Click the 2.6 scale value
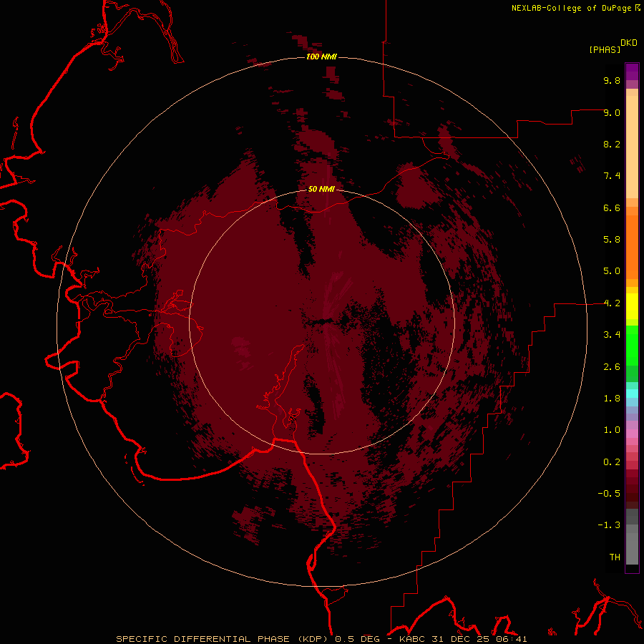This screenshot has height=644, width=644. [612, 367]
